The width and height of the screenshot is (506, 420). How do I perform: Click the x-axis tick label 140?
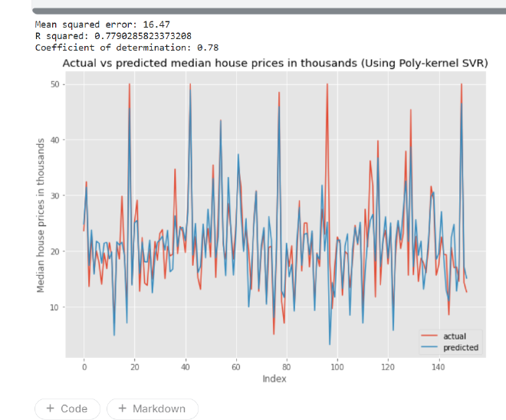[x=439, y=367]
